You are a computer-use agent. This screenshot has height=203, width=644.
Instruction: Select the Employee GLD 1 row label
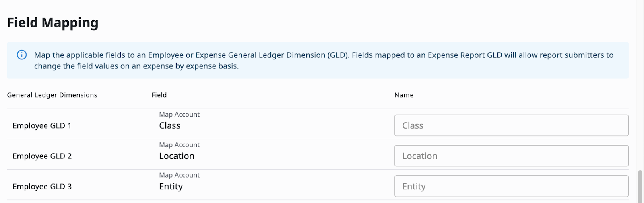click(x=42, y=126)
